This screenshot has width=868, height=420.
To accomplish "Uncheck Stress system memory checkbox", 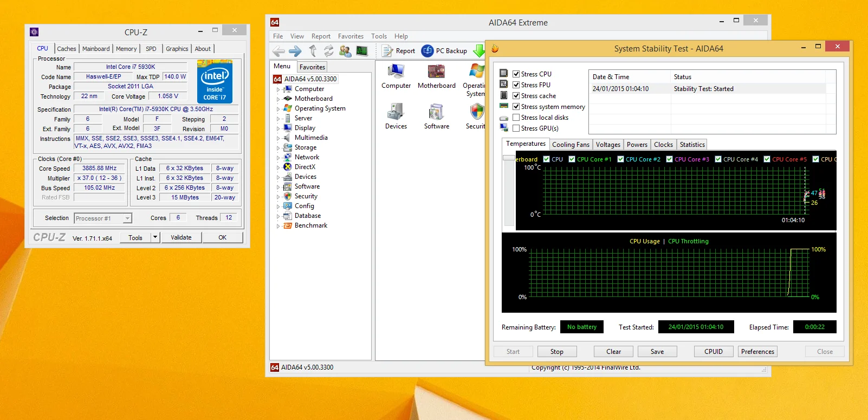I will (x=516, y=107).
